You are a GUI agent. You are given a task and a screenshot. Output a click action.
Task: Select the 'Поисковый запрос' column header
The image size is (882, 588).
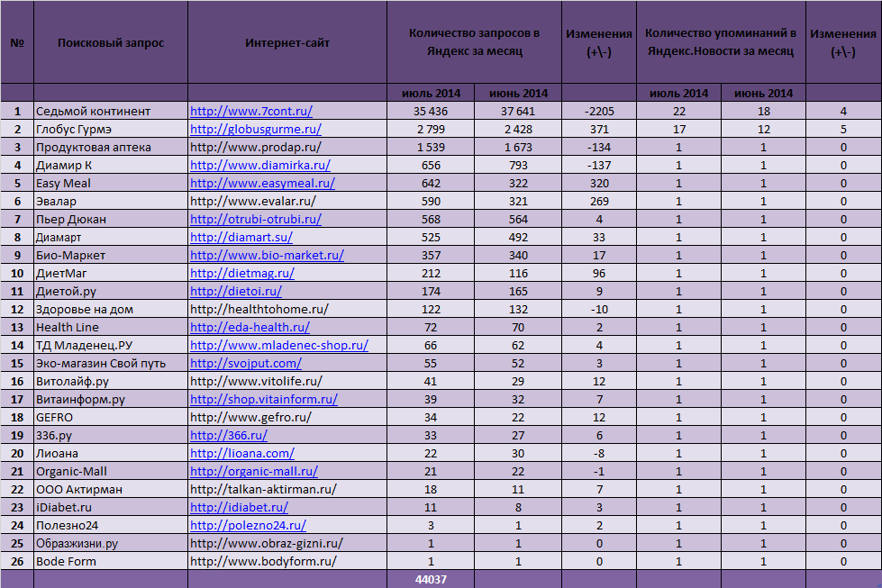pos(111,42)
